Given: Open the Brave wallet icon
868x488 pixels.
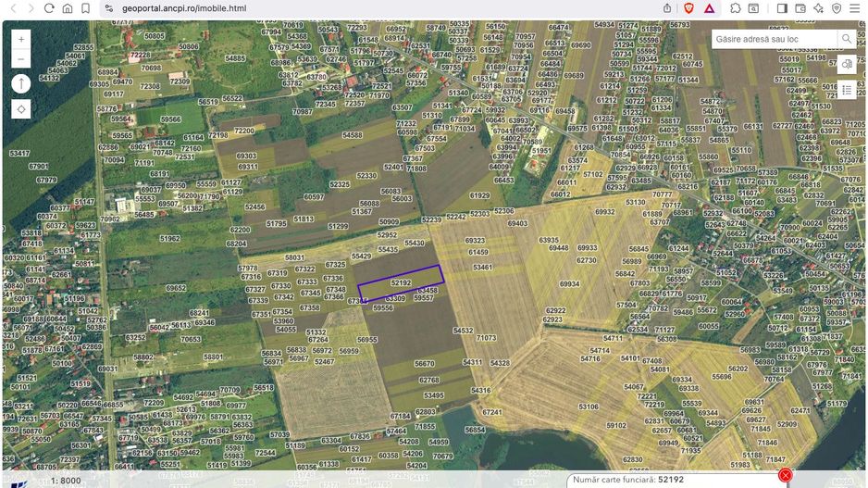Looking at the screenshot, I should pyautogui.click(x=800, y=8).
